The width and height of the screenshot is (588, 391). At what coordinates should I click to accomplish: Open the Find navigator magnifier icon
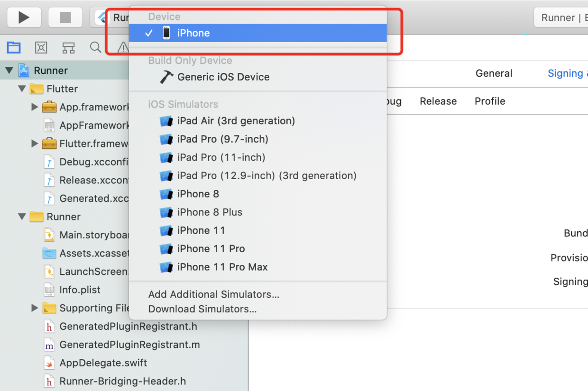pyautogui.click(x=96, y=47)
